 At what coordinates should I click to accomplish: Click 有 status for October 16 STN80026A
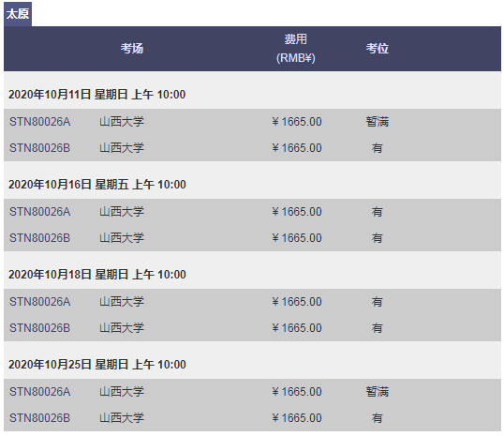click(377, 212)
